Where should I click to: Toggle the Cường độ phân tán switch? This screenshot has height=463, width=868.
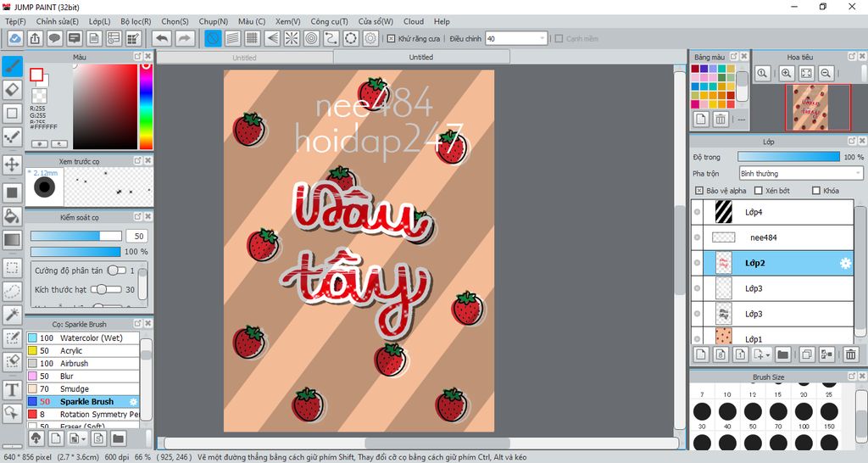[x=116, y=271]
